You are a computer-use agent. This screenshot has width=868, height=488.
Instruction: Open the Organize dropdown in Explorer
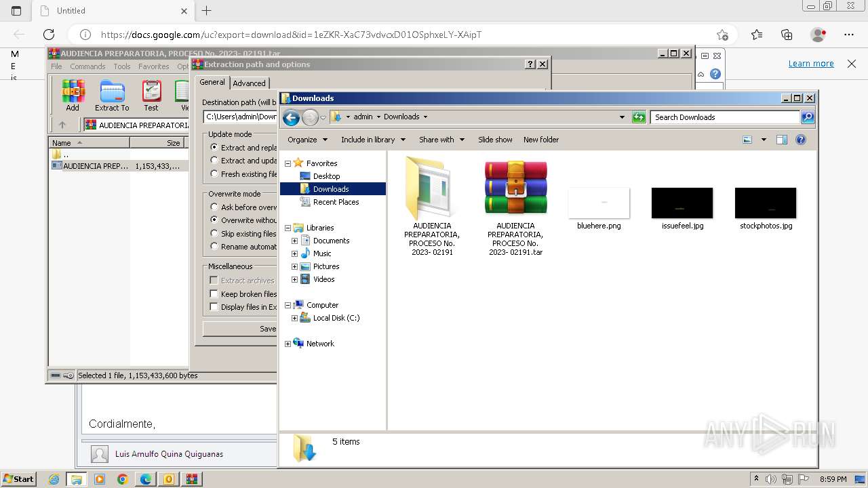pos(307,140)
